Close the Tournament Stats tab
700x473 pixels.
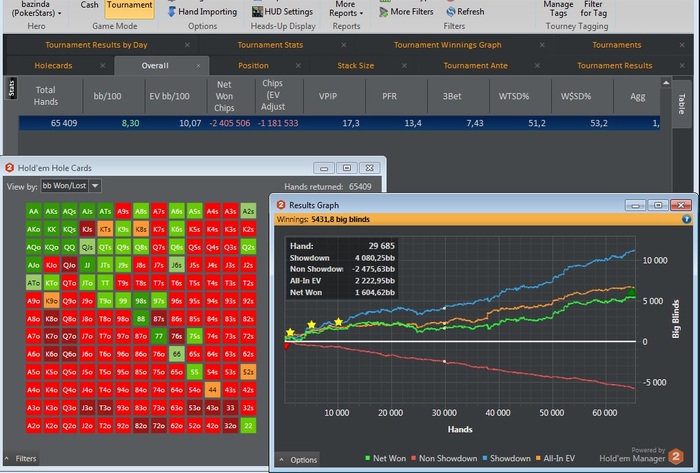coord(344,45)
